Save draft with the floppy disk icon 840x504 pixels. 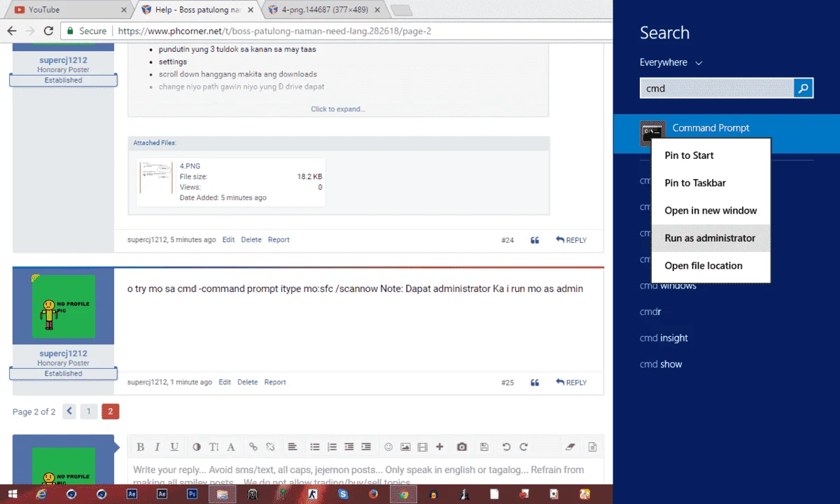click(484, 447)
